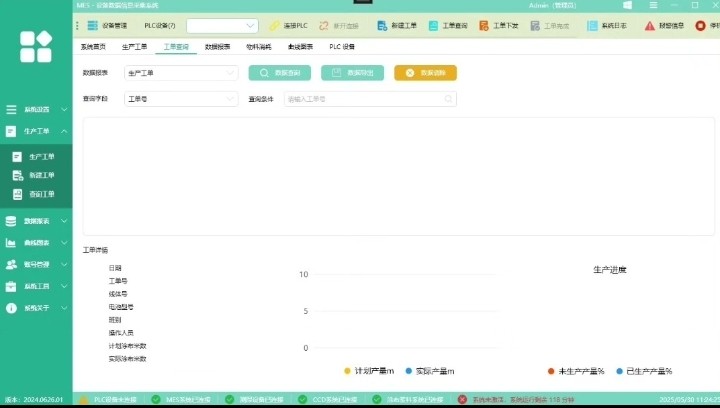Collapse the 生产工单 sidebar section chevron
The image size is (720, 408).
64,131
